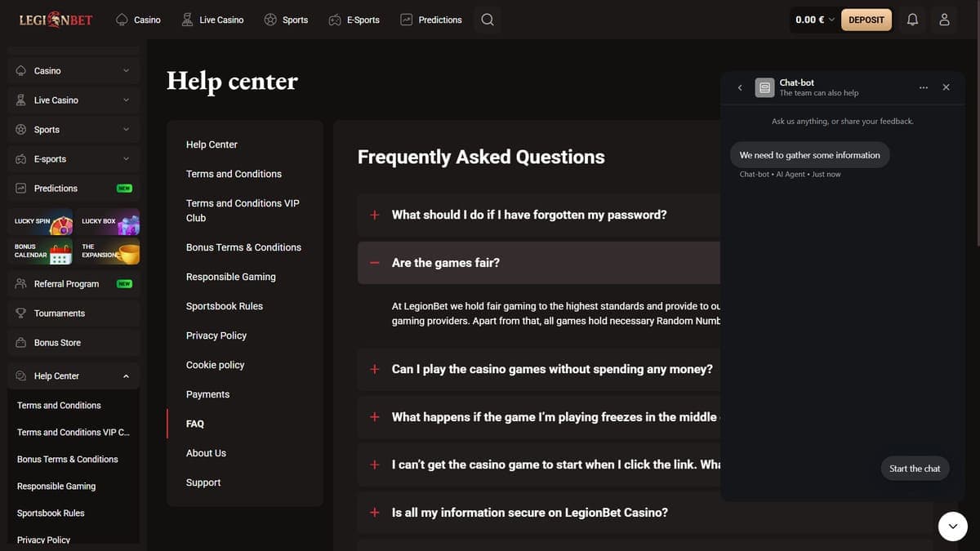
Task: Open sidebar Responsible Gaming link
Action: click(x=56, y=487)
